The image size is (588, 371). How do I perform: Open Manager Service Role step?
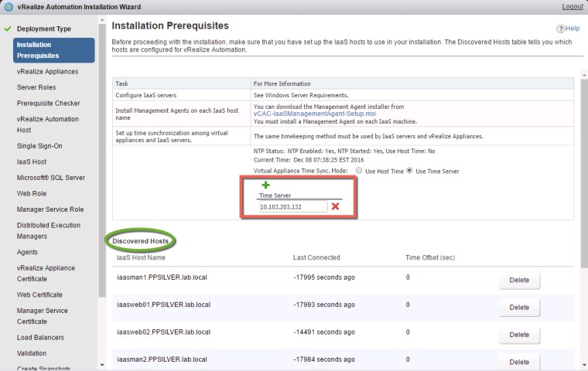[50, 209]
